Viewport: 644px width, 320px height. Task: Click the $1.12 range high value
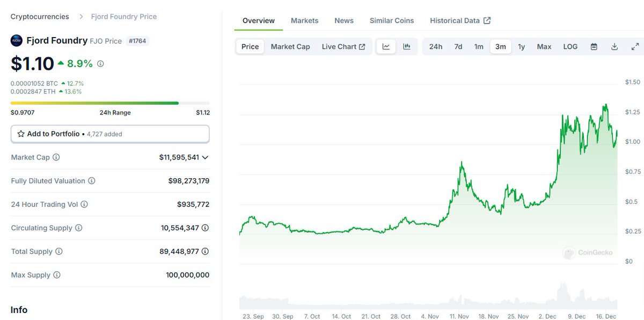pyautogui.click(x=203, y=113)
